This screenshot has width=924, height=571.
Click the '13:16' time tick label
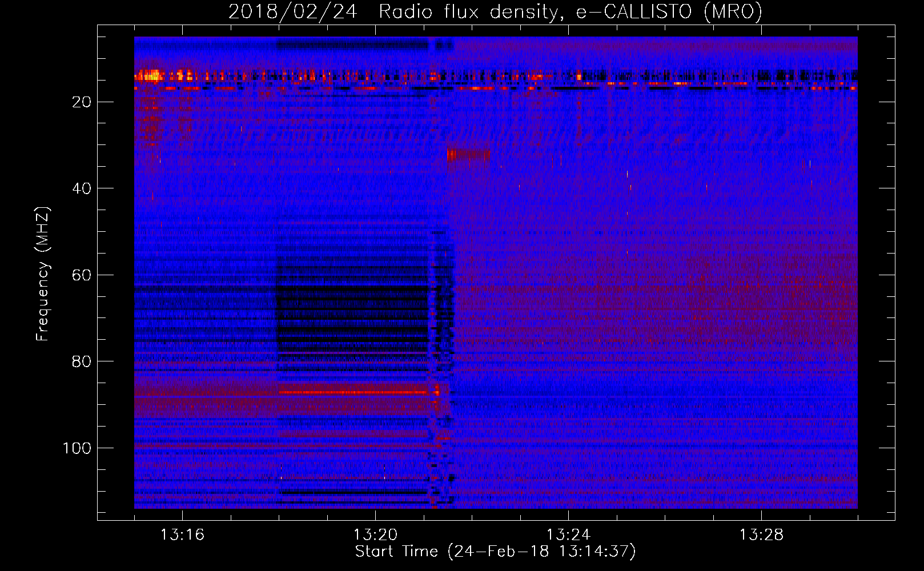point(182,535)
